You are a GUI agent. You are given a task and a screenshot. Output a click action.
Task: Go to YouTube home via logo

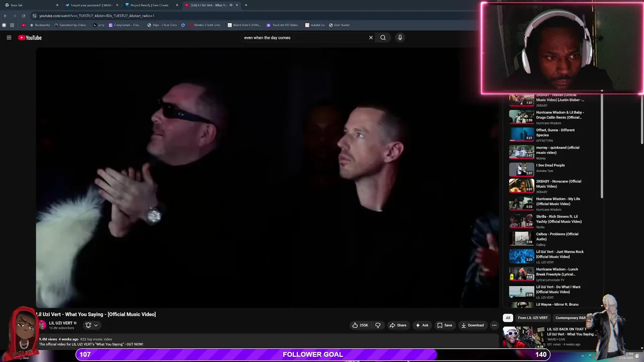[30, 38]
